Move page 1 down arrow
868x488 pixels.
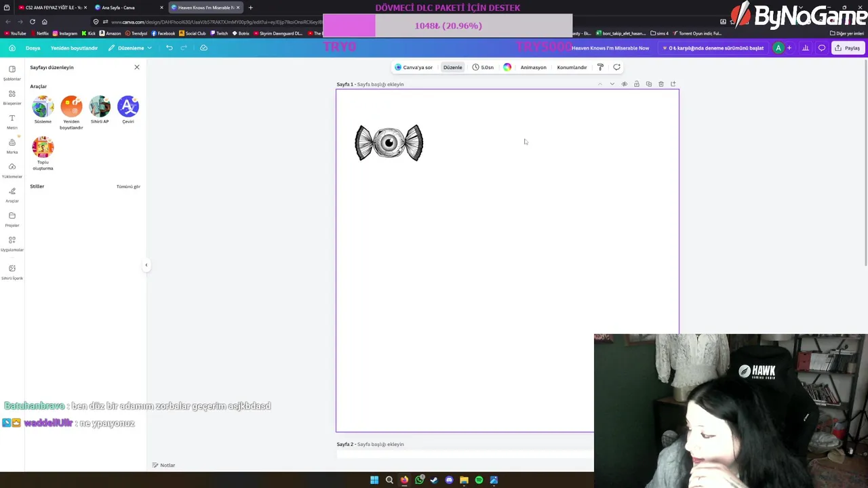(612, 84)
